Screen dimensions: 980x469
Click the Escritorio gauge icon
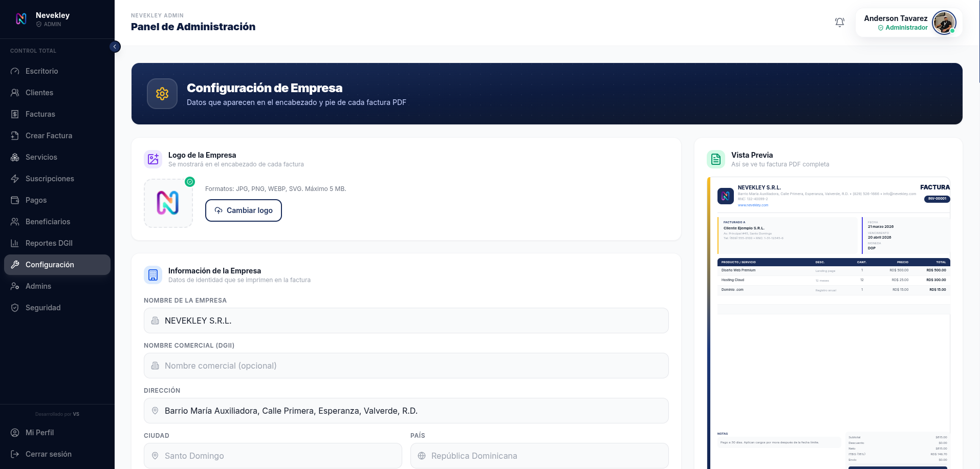point(15,71)
